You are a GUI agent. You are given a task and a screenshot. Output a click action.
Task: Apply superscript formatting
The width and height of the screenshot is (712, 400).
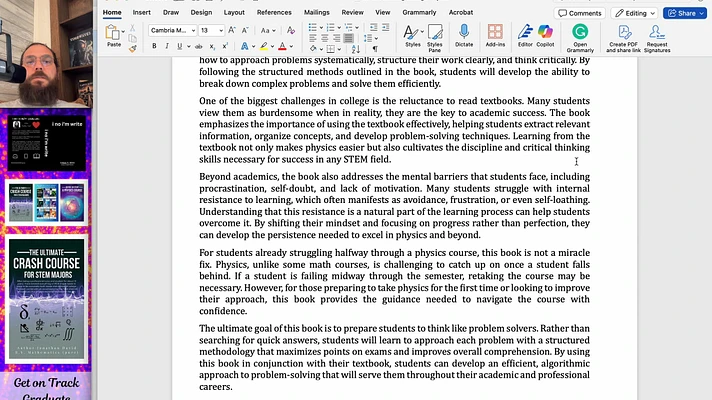coord(225,46)
